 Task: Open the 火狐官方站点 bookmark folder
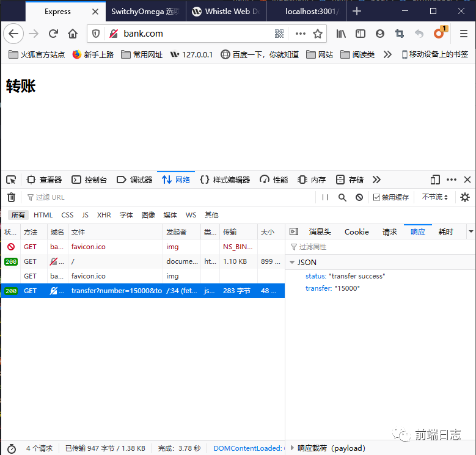click(37, 54)
